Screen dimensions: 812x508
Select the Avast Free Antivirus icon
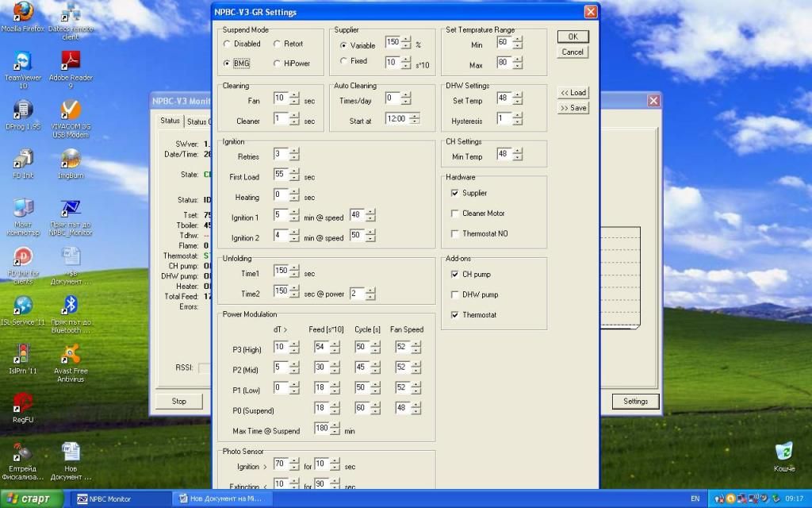tap(71, 364)
